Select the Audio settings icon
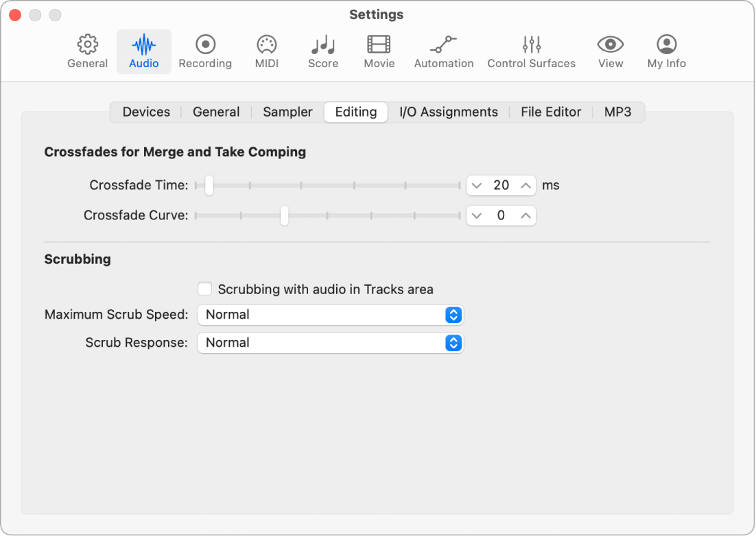The width and height of the screenshot is (756, 536). [x=144, y=51]
